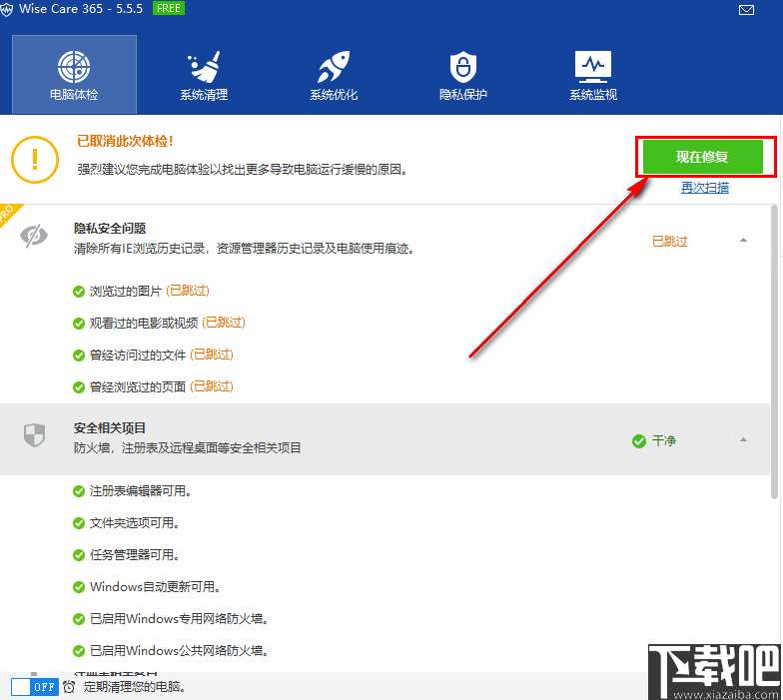783x700 pixels.
Task: Open the 系统优化 tab
Action: click(x=334, y=74)
